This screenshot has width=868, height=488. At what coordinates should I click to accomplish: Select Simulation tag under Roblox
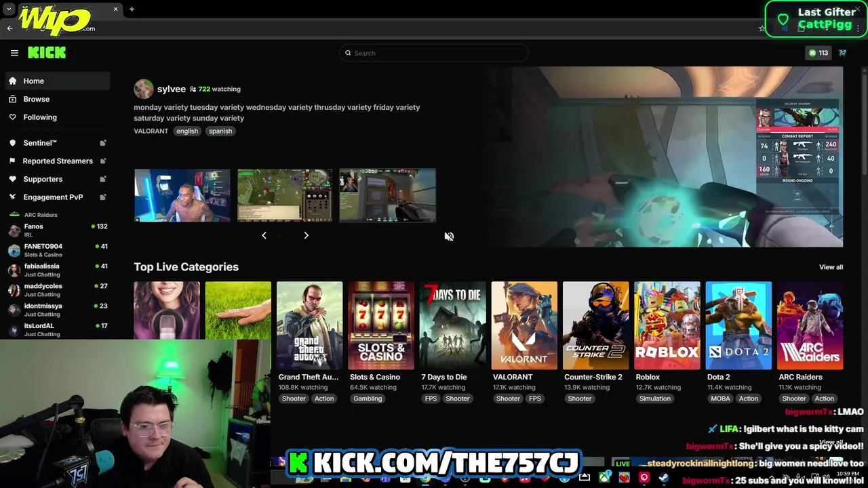click(654, 399)
